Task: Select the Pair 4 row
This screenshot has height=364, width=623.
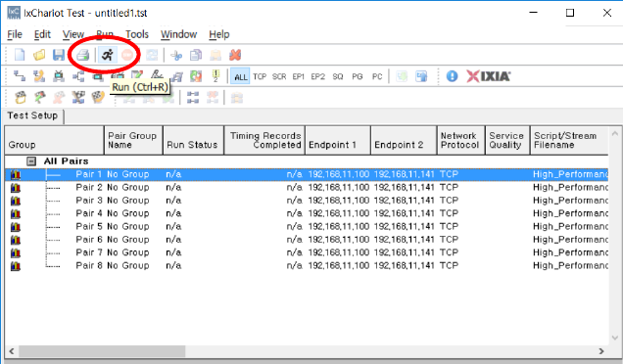Action: (307, 213)
